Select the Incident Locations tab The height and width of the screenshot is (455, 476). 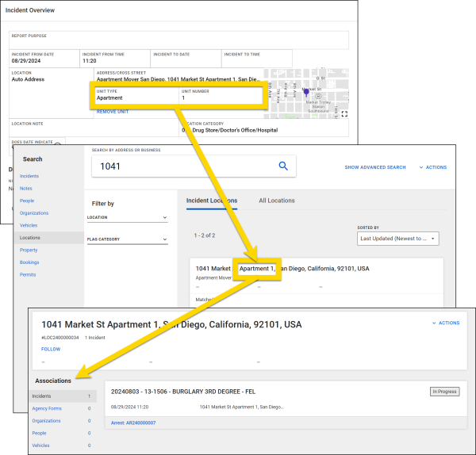point(212,201)
